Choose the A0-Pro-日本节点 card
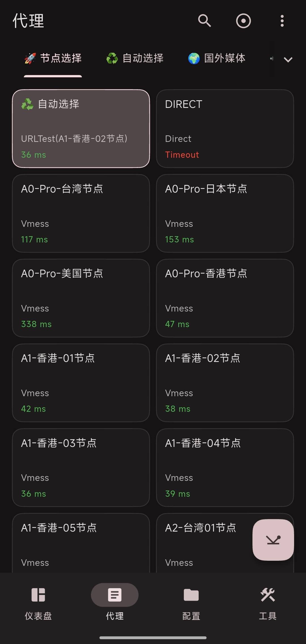Viewport: 306px width, 644px height. coord(225,213)
